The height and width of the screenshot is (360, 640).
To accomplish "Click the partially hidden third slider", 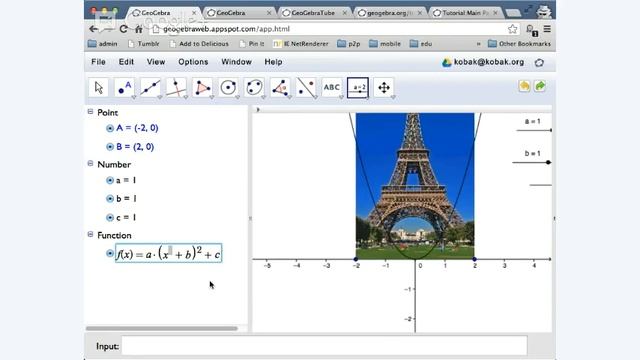I will coord(540,185).
